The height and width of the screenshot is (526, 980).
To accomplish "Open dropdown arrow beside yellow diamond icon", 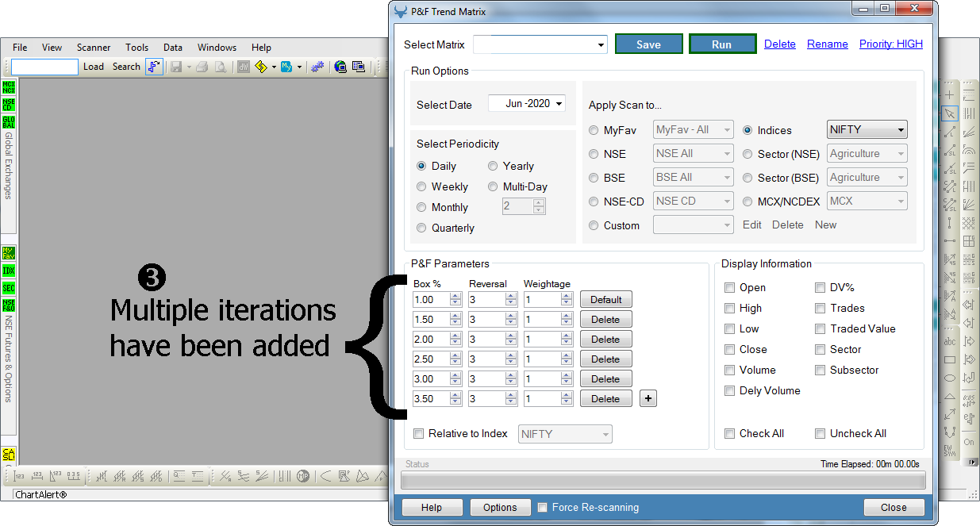I will [x=274, y=67].
